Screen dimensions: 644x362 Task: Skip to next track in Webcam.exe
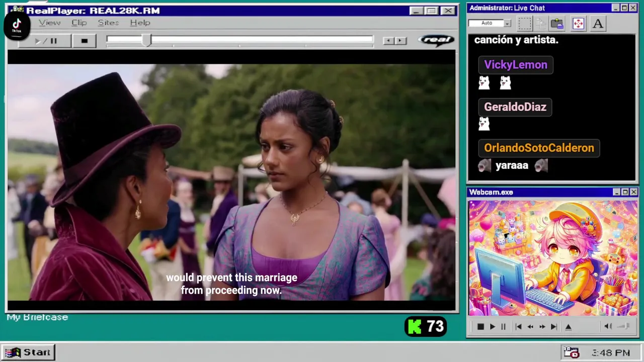point(554,327)
